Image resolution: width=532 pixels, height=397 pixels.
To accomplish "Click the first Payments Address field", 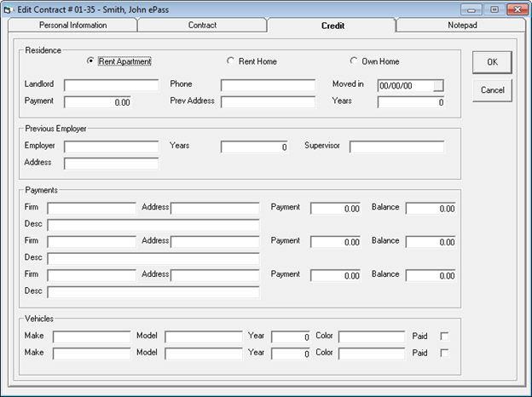I will (215, 209).
